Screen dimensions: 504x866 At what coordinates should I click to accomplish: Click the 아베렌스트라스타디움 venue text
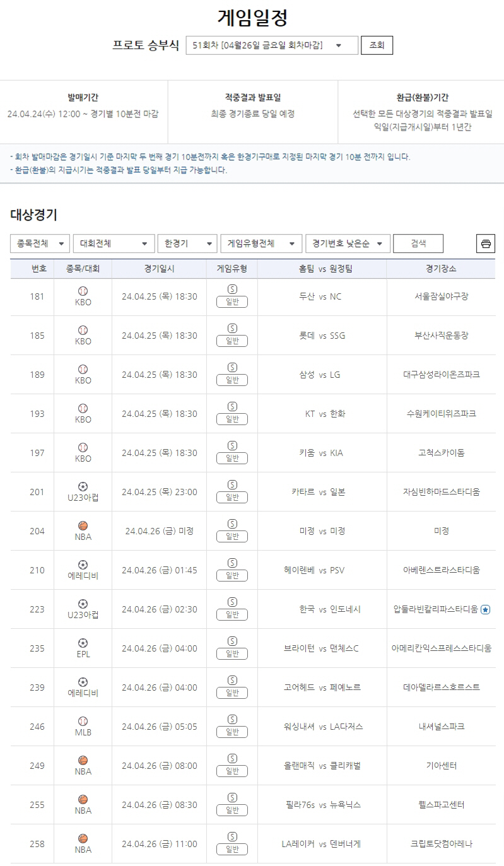pos(442,570)
